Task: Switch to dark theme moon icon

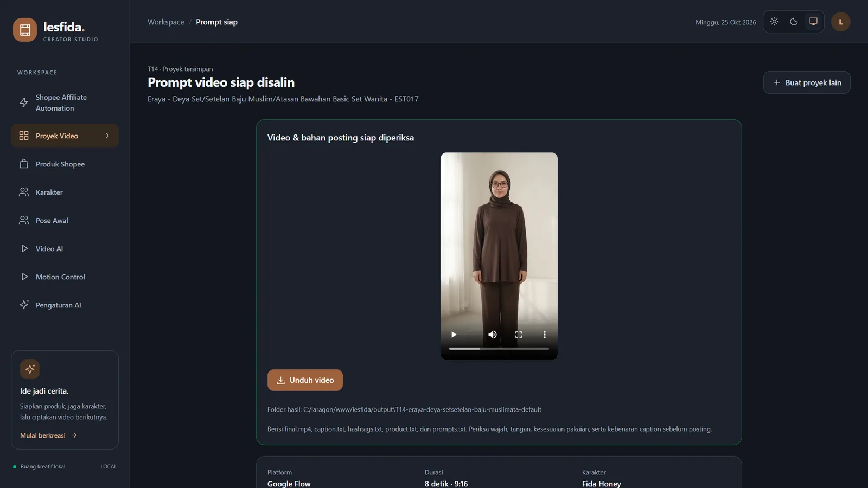Action: pyautogui.click(x=794, y=22)
